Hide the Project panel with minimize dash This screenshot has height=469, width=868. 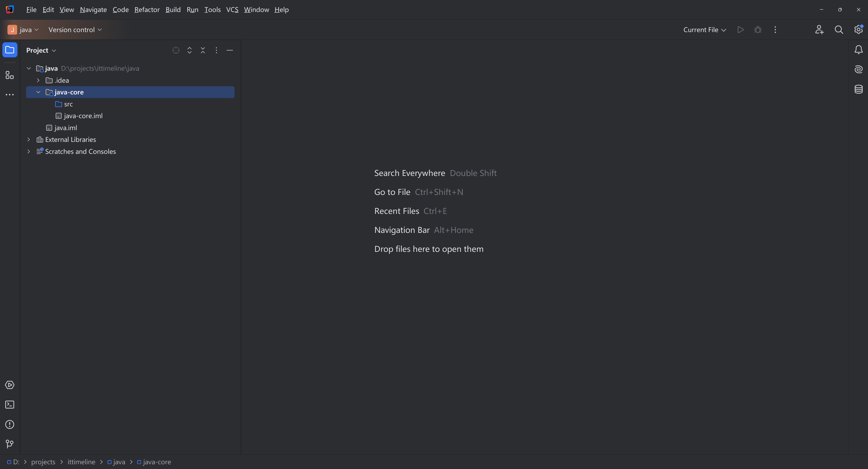(x=230, y=50)
